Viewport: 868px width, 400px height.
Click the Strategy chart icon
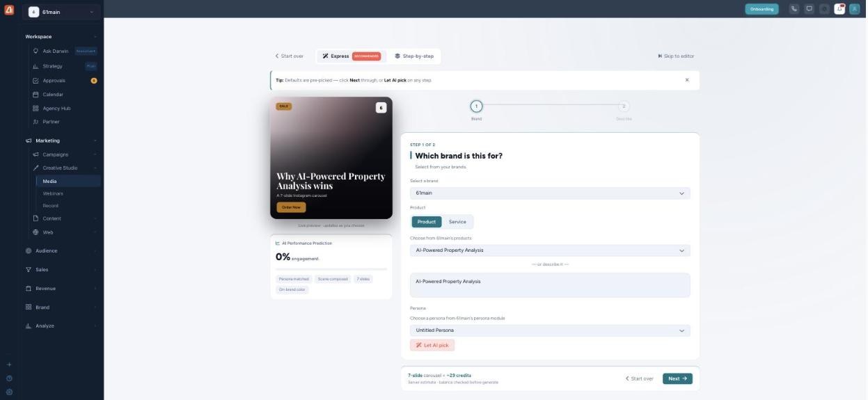click(x=36, y=66)
